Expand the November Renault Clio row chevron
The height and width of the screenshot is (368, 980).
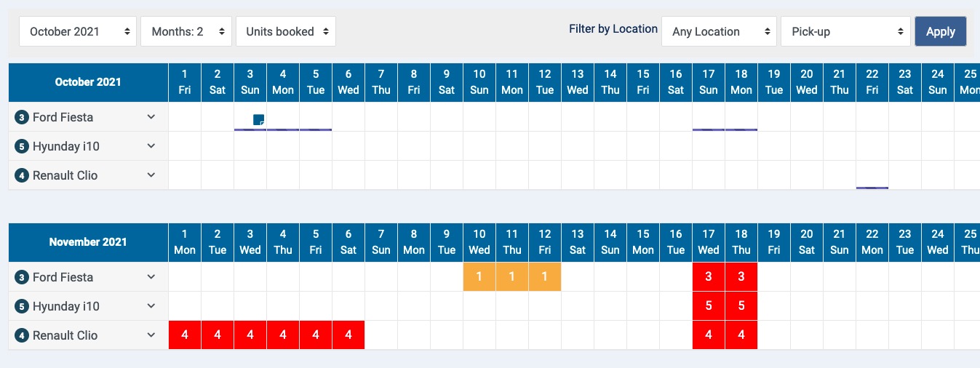tap(151, 335)
